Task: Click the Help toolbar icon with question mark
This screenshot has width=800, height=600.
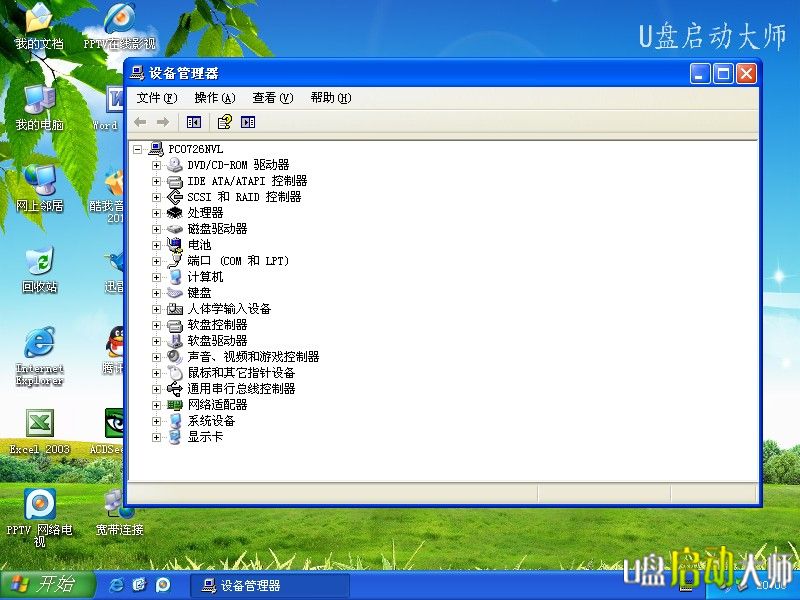Action: tap(224, 122)
